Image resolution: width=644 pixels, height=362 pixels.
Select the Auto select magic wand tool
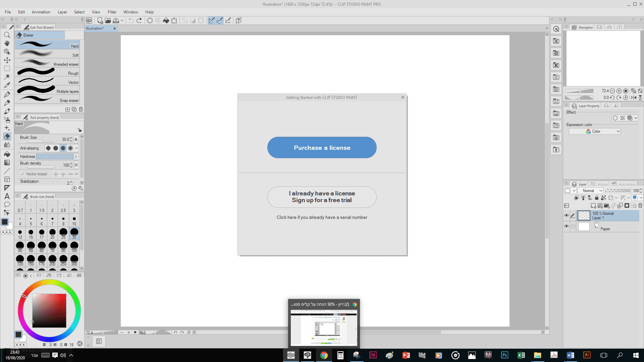(7, 77)
